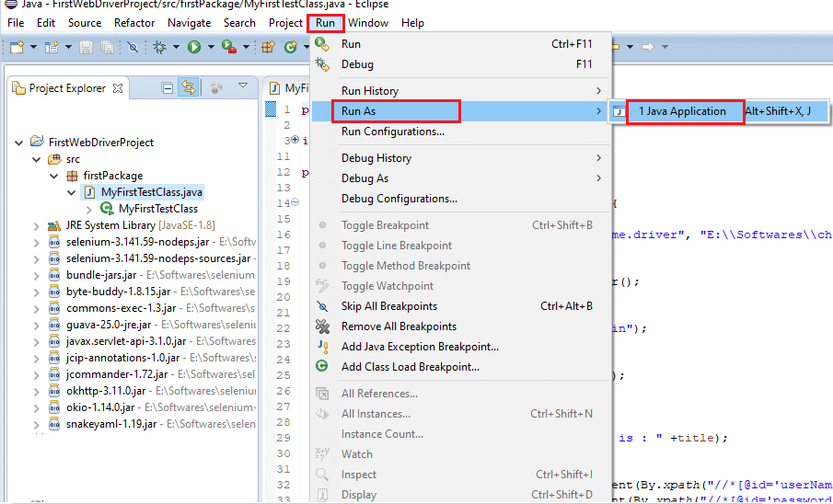The width and height of the screenshot is (833, 504).
Task: Click the New Java Package toolbar icon
Action: click(268, 47)
